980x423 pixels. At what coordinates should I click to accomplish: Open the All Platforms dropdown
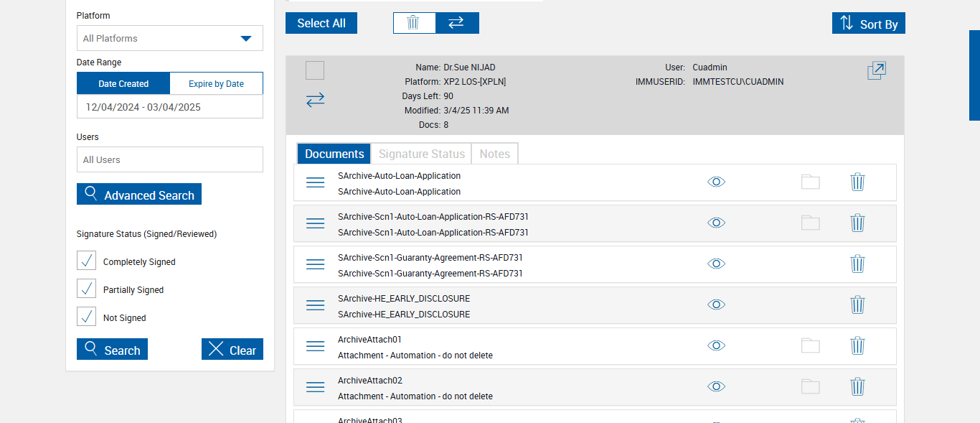point(170,38)
